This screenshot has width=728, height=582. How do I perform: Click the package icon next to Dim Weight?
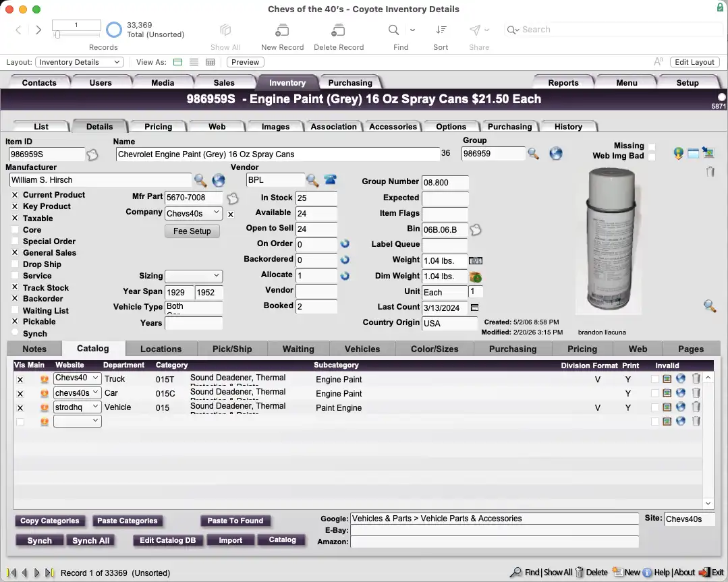click(476, 277)
